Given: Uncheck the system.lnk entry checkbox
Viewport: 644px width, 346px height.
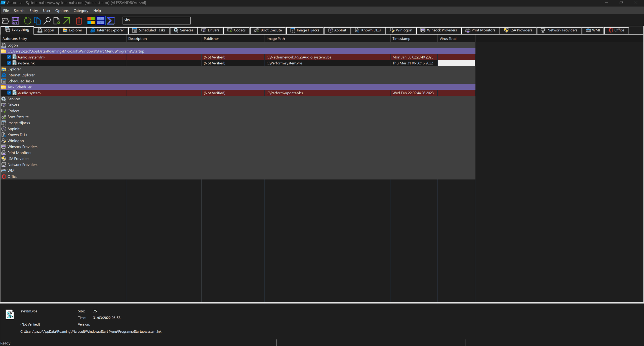Looking at the screenshot, I should point(9,63).
